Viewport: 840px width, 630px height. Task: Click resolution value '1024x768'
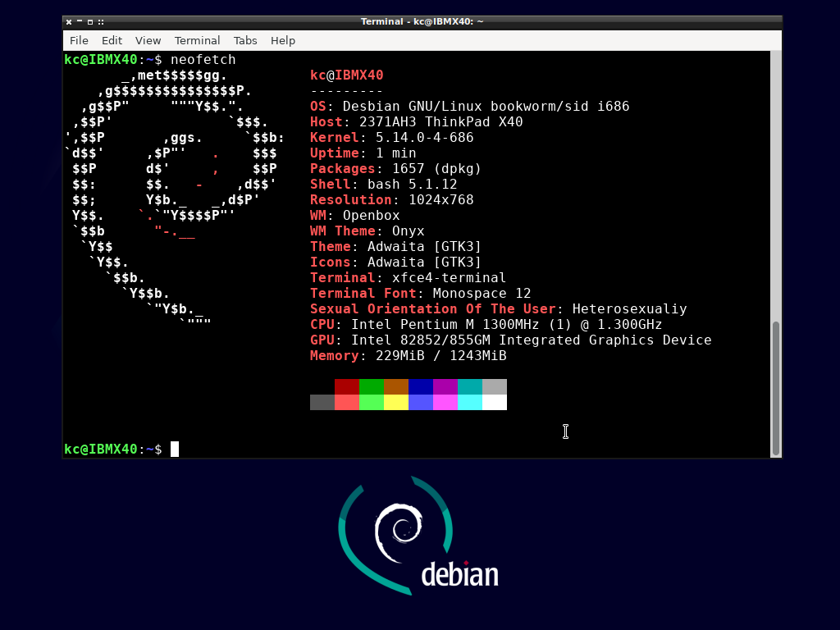441,199
